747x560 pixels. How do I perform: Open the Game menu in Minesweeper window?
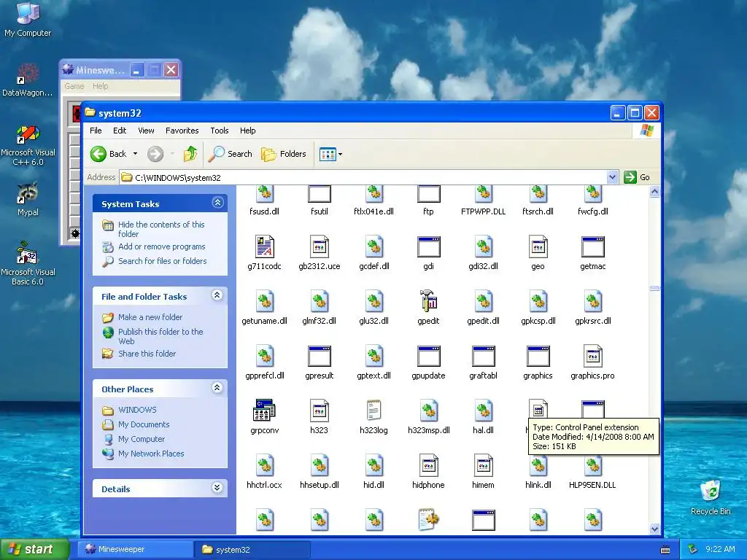74,86
